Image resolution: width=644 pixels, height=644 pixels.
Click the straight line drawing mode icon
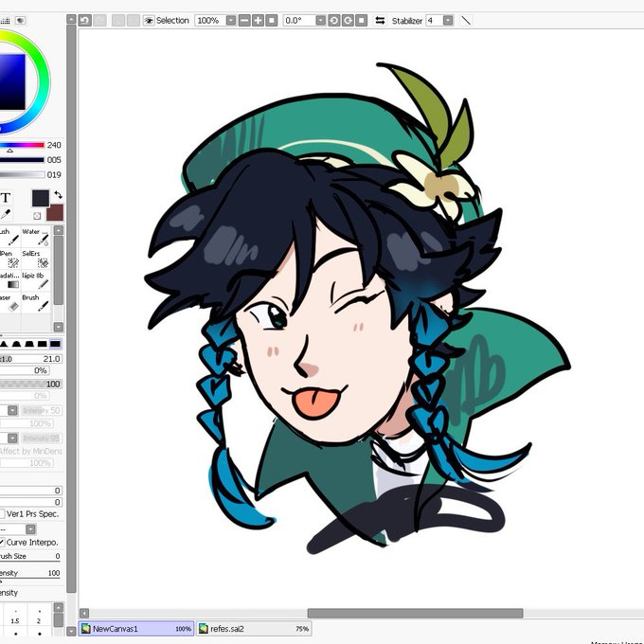tap(466, 21)
